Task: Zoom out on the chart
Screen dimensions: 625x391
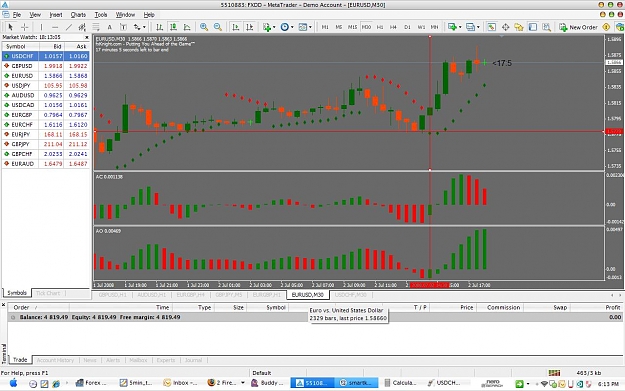Action: coord(218,27)
